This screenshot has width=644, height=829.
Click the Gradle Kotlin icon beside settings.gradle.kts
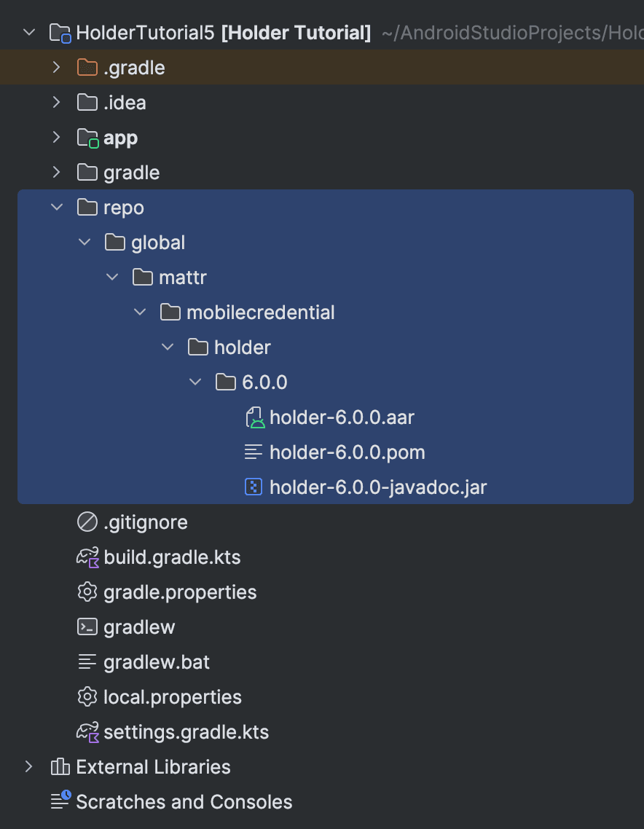87,732
